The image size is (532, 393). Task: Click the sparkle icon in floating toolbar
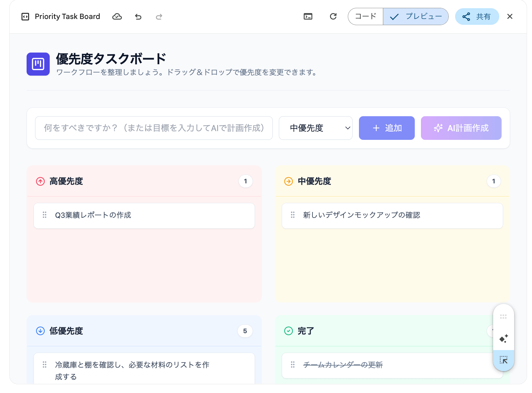point(503,338)
